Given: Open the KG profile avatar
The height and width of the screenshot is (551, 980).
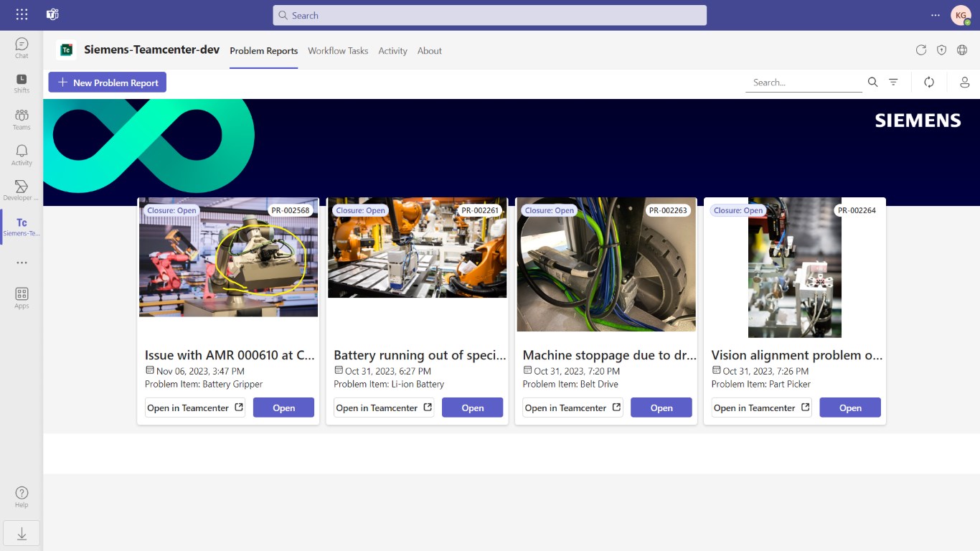Looking at the screenshot, I should click(x=961, y=15).
